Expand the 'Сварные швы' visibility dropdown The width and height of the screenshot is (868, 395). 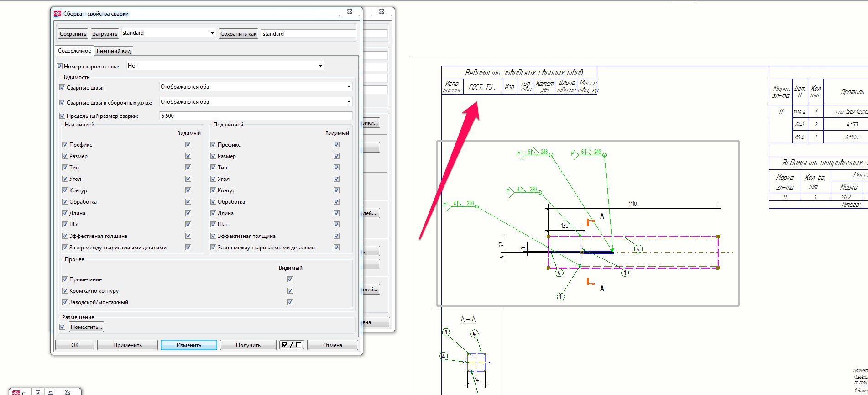349,87
